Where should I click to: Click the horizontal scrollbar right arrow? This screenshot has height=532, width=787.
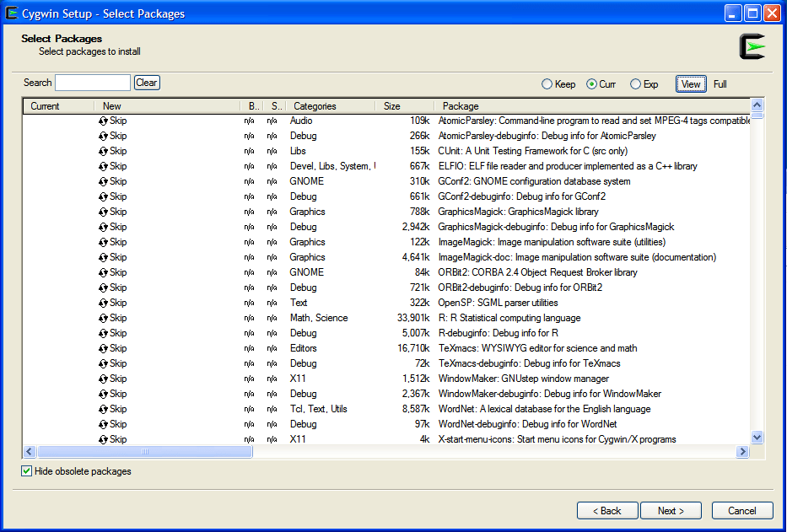pos(742,452)
